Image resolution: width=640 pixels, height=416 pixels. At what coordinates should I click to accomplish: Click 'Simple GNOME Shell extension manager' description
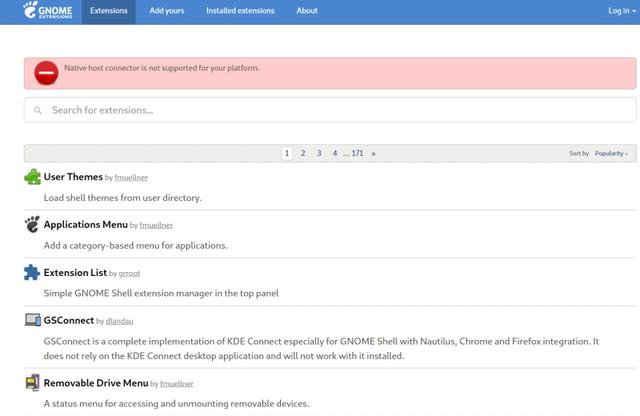(x=161, y=293)
